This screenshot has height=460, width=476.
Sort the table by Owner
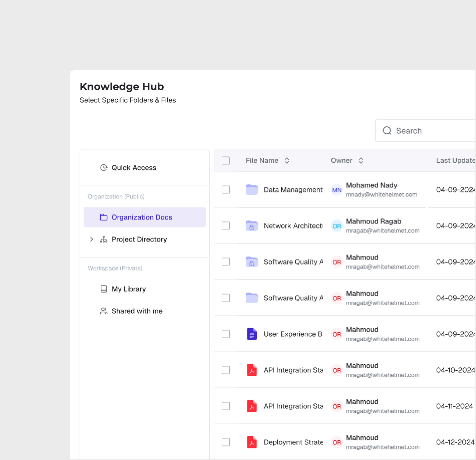coord(361,161)
